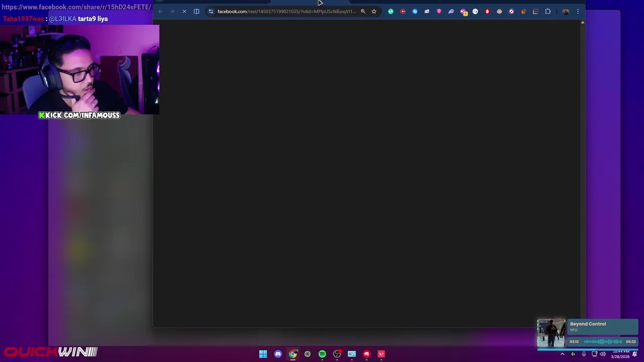The height and width of the screenshot is (362, 644).
Task: Click the song waveform progress bar
Action: coord(603,341)
